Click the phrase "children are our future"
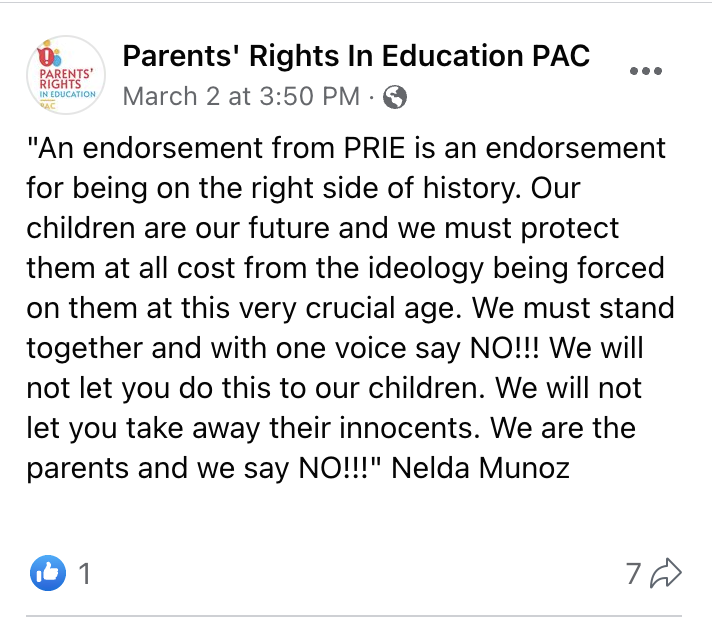 tap(178, 228)
